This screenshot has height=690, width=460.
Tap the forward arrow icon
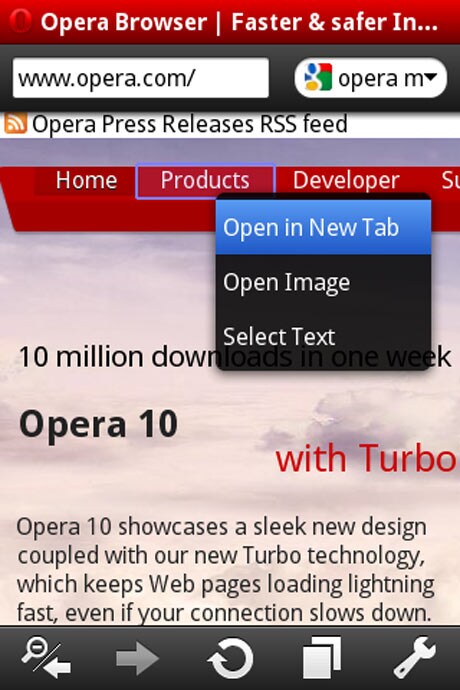137,658
